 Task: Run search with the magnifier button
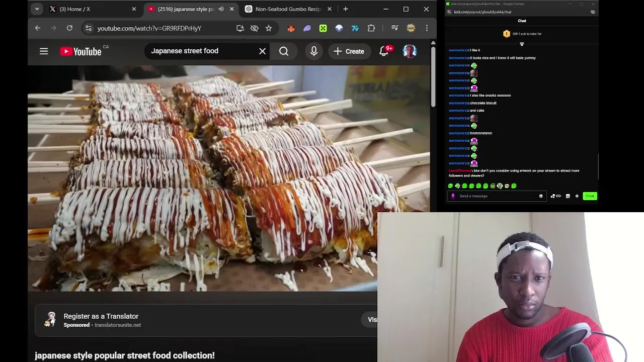[284, 51]
